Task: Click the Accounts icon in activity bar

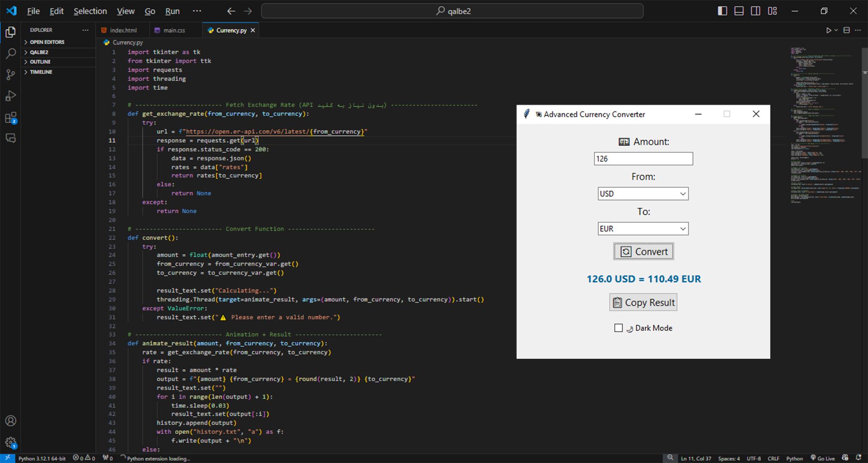Action: pos(11,421)
